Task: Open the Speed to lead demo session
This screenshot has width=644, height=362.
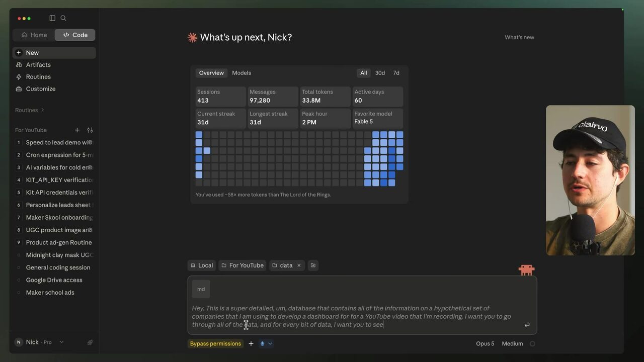Action: coord(54,143)
